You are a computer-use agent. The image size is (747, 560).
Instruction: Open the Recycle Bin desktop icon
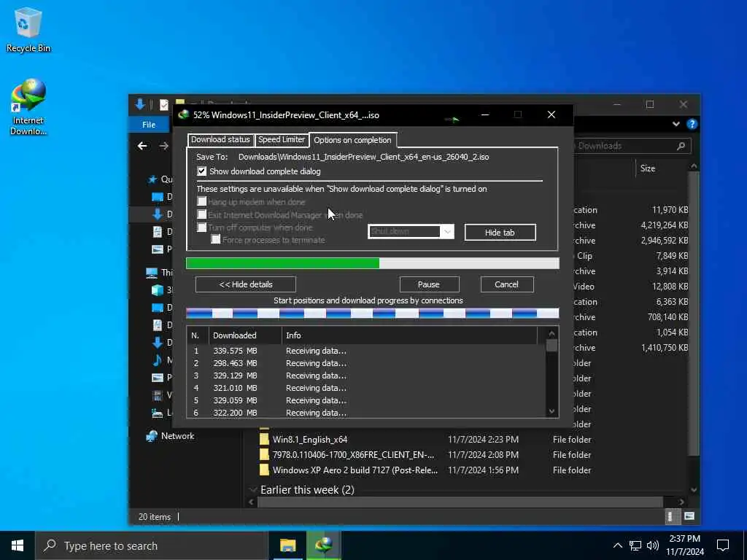coord(28,29)
